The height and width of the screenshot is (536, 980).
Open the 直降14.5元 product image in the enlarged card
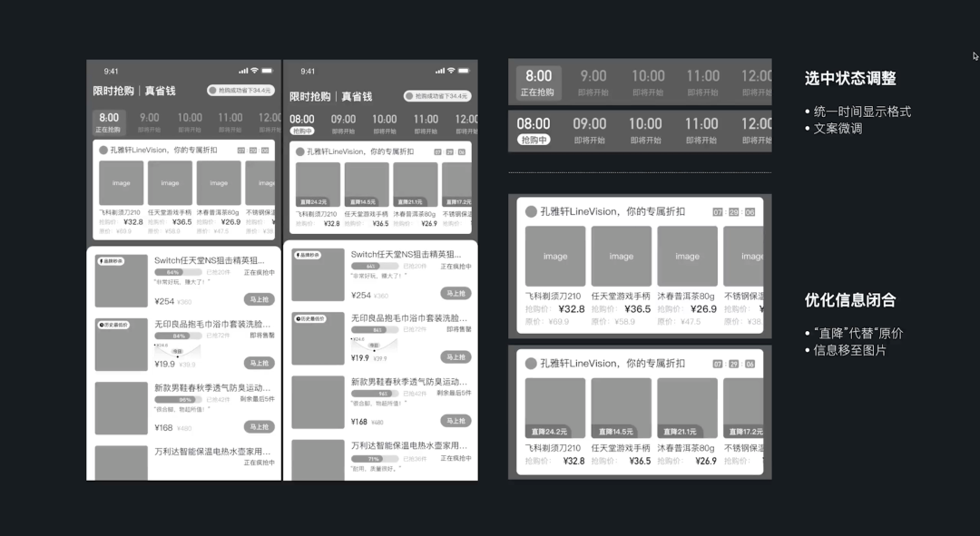[622, 408]
